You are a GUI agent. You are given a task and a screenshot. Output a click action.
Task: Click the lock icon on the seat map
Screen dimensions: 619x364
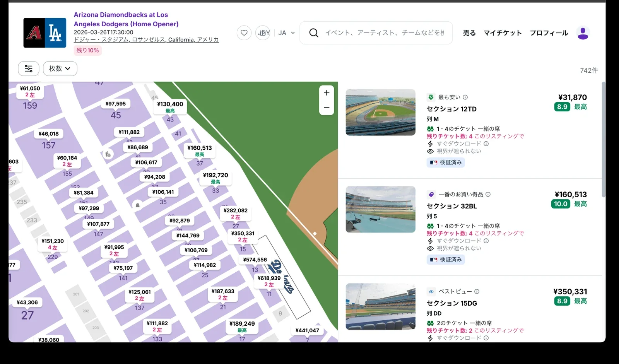(x=137, y=205)
